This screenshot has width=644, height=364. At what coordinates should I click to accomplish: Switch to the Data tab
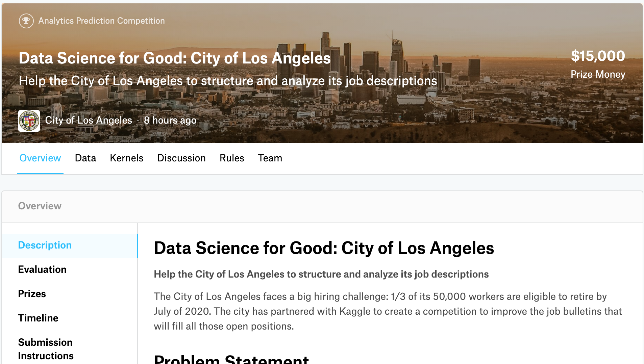[x=85, y=158]
